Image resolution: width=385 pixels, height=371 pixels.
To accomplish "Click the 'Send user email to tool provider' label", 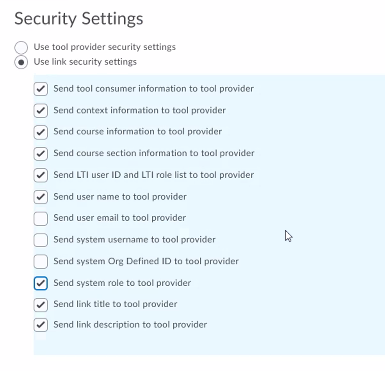I will (120, 218).
